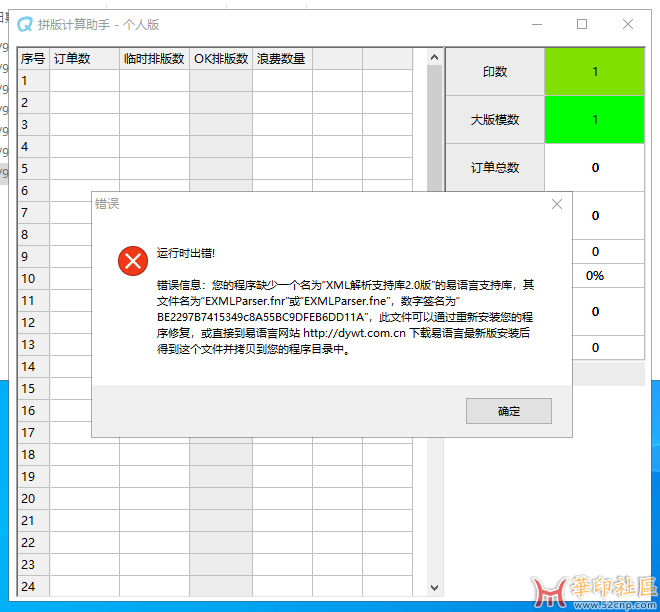Click the 浪费数量 column header
660x612 pixels.
point(282,59)
